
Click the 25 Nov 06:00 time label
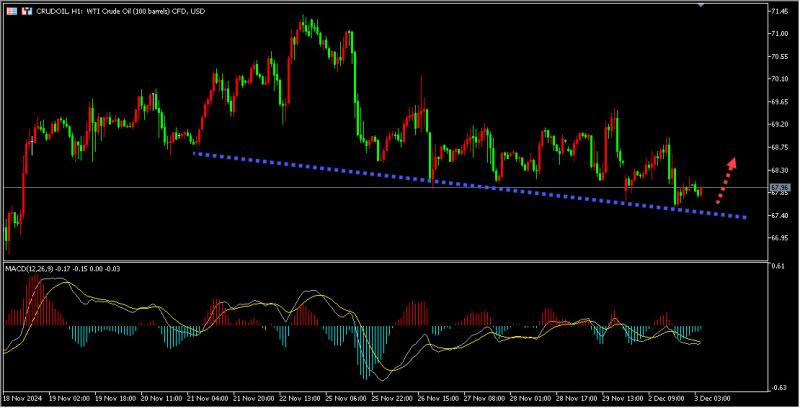(x=345, y=398)
